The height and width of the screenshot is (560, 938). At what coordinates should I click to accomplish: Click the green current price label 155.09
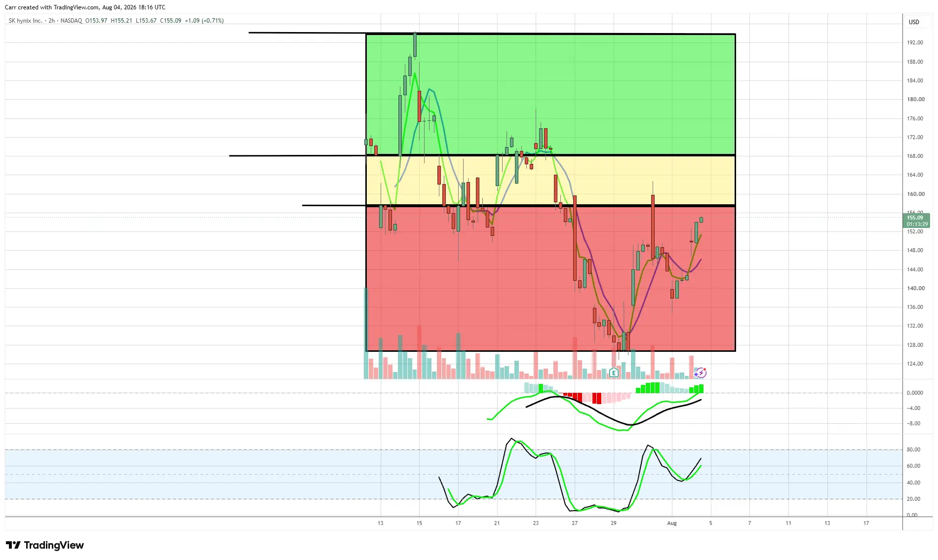915,218
